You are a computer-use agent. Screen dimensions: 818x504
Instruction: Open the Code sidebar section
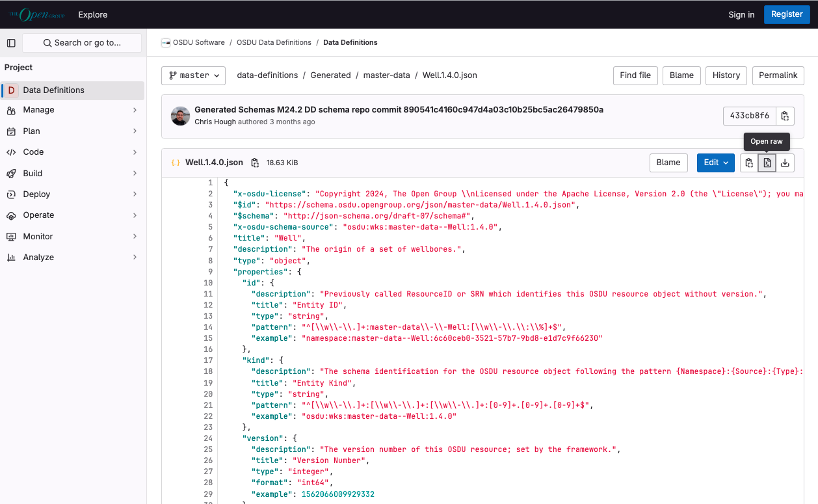click(x=72, y=152)
